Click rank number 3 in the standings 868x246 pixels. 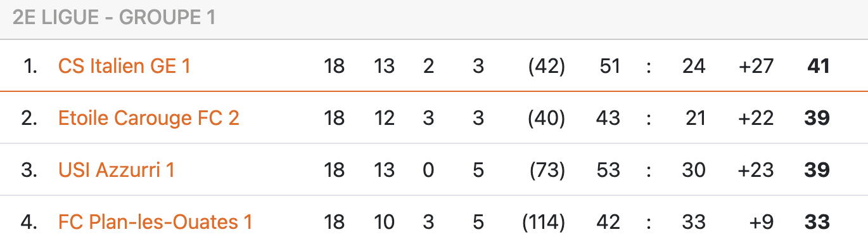[x=29, y=170]
